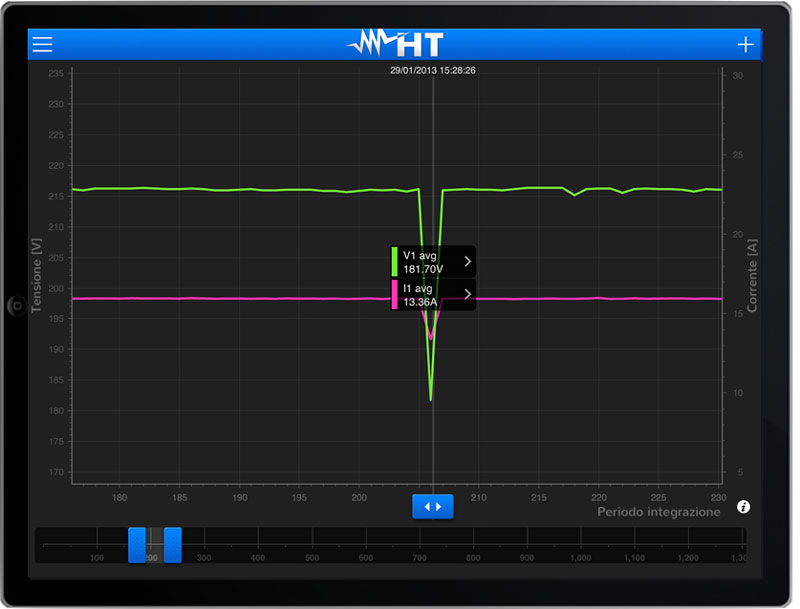
Task: Open the hamburger menu
Action: click(42, 45)
